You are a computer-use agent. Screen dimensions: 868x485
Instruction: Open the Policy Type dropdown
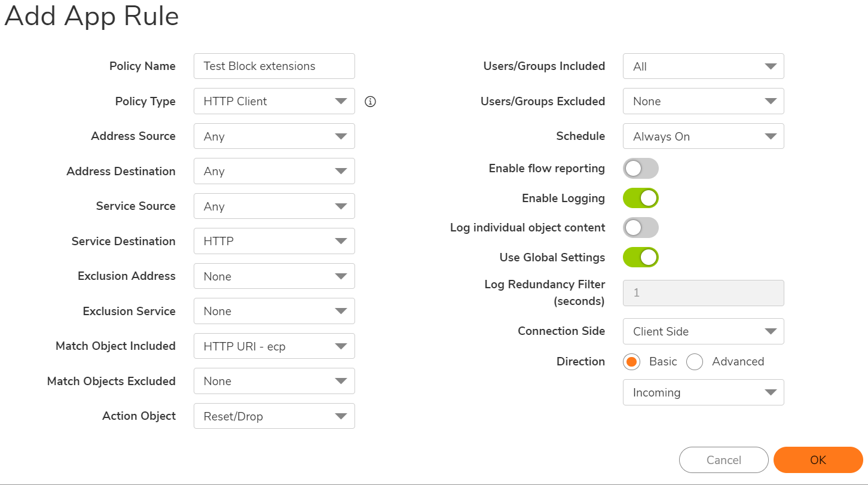click(x=274, y=102)
